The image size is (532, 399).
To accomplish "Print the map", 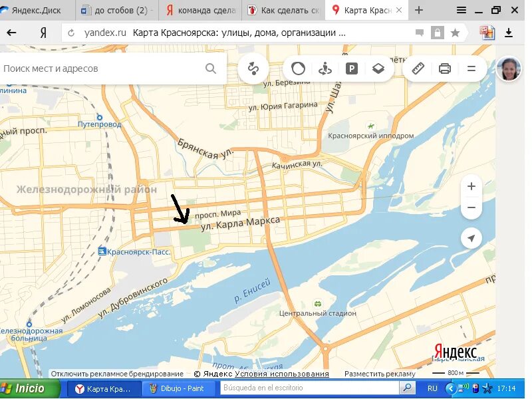I will coord(444,68).
